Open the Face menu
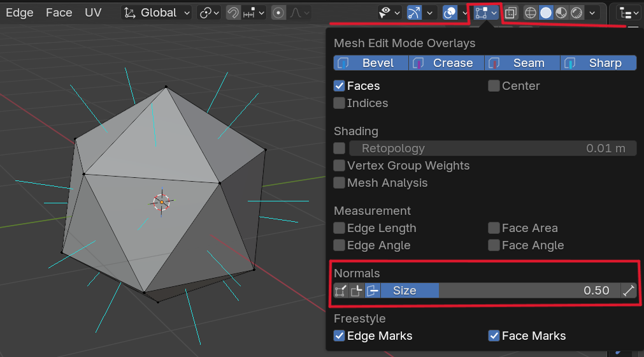The height and width of the screenshot is (357, 644). [x=59, y=13]
